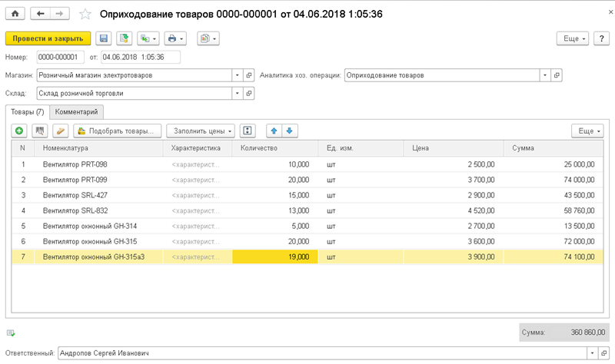This screenshot has width=615, height=364.
Task: Navigate back with the left arrow
Action: pos(40,14)
